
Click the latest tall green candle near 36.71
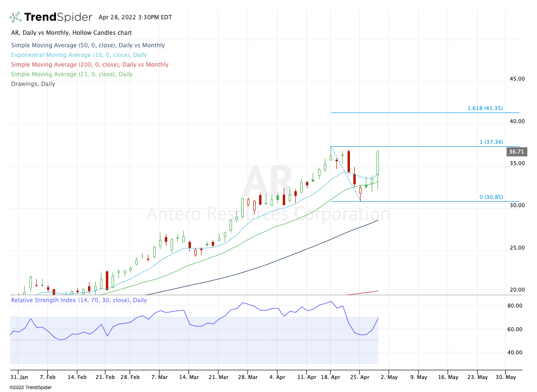(378, 163)
